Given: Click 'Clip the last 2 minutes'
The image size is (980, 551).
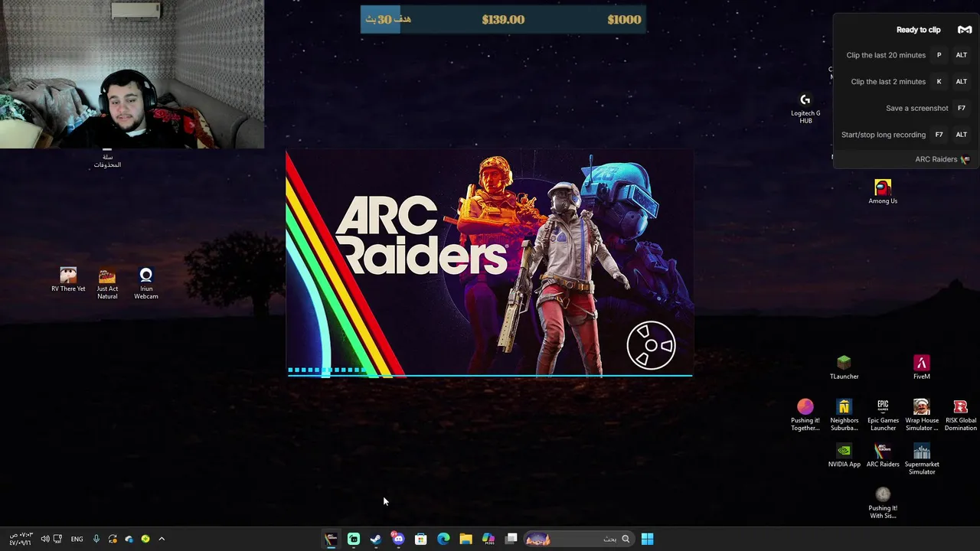Looking at the screenshot, I should (x=888, y=81).
